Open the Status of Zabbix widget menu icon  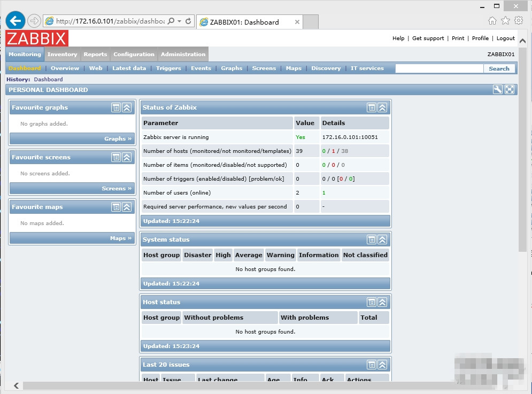click(x=372, y=107)
